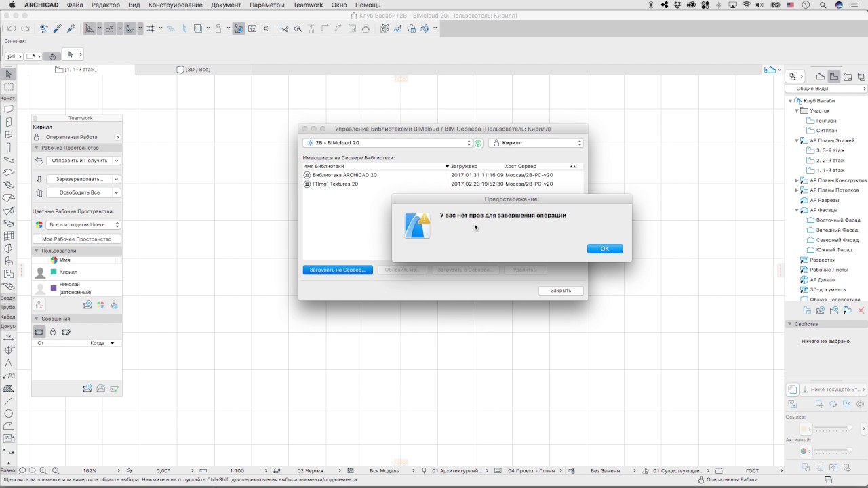868x488 pixels.
Task: Open arrow dropdown beside 'Зарезервировать...'
Action: [x=117, y=179]
